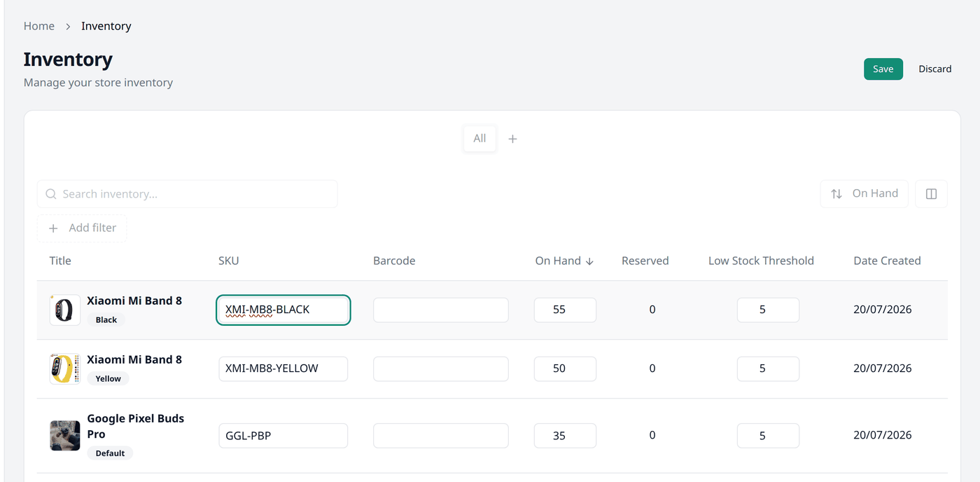The image size is (980, 482).
Task: Click the Add filter button
Action: pyautogui.click(x=82, y=228)
